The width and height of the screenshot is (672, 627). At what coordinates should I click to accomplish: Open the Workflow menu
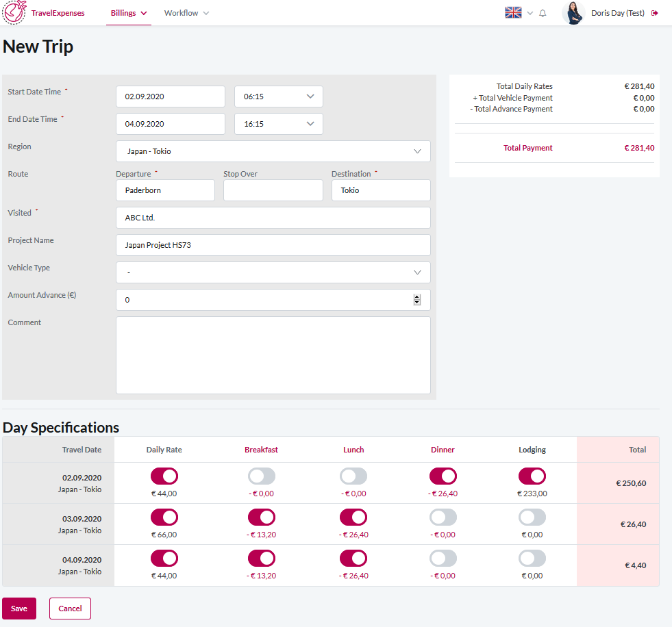click(186, 13)
